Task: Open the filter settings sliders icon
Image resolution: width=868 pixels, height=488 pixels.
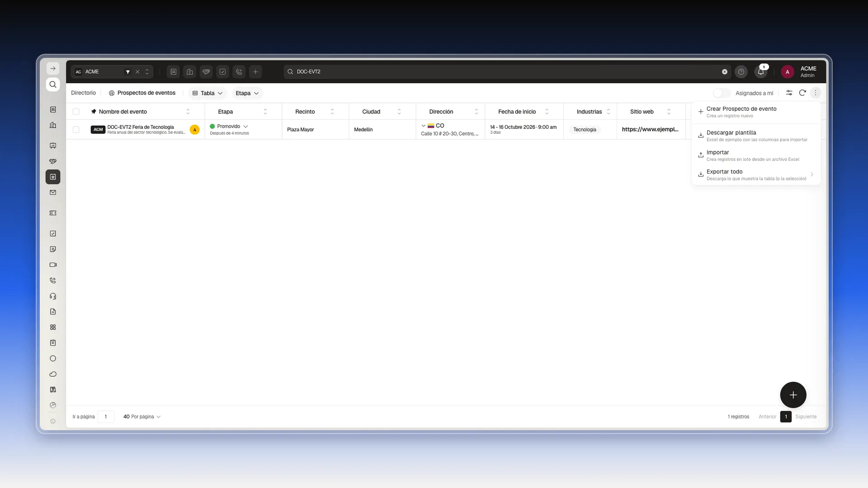Action: [x=789, y=93]
